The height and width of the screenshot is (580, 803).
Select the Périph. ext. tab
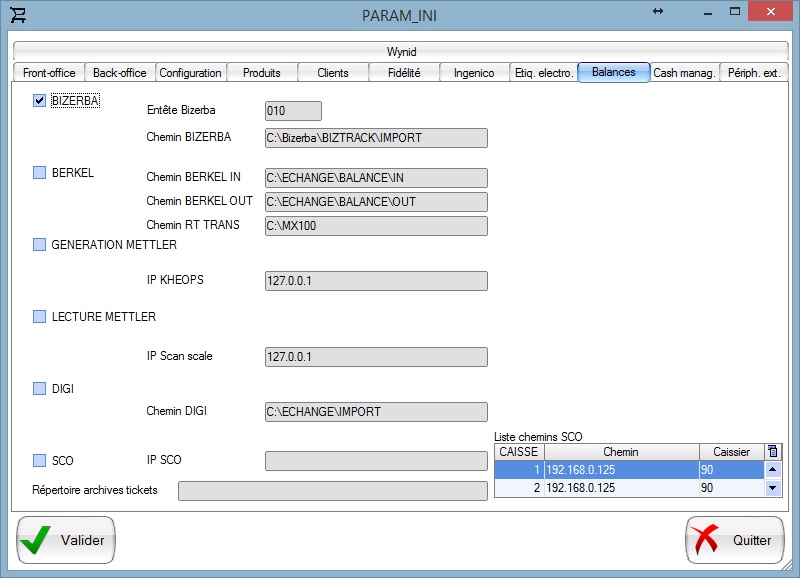point(754,73)
